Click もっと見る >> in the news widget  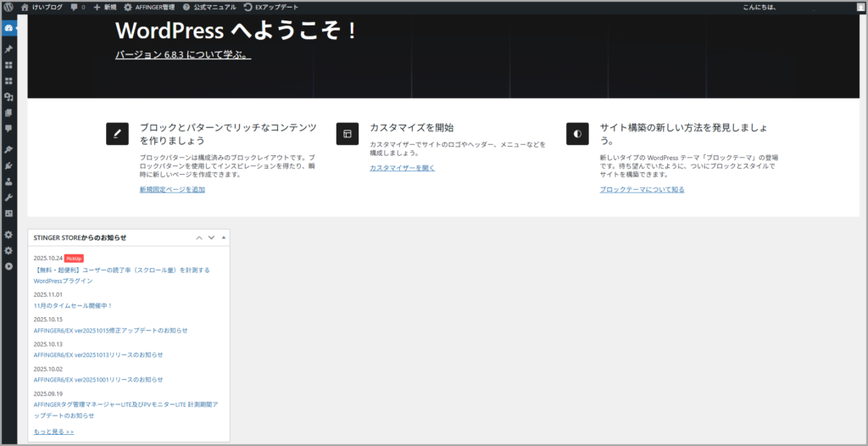click(53, 432)
